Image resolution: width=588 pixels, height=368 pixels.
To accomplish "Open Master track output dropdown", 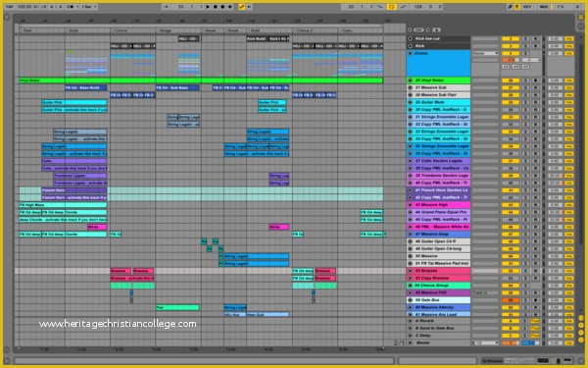I will pos(485,342).
